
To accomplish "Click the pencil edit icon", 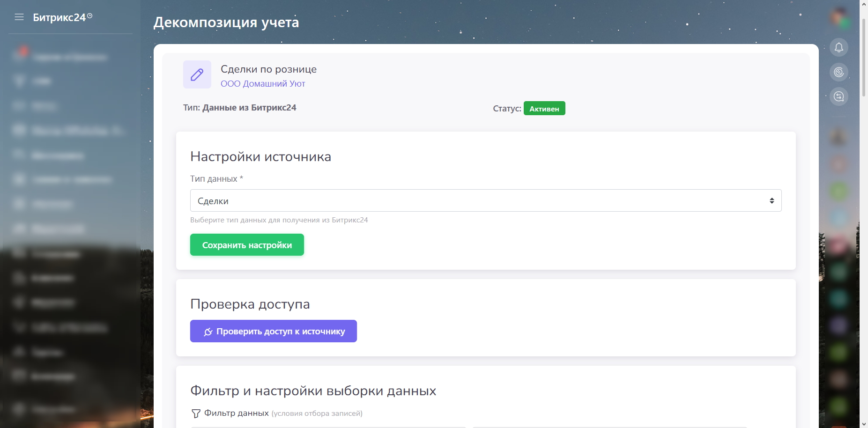I will coord(197,74).
